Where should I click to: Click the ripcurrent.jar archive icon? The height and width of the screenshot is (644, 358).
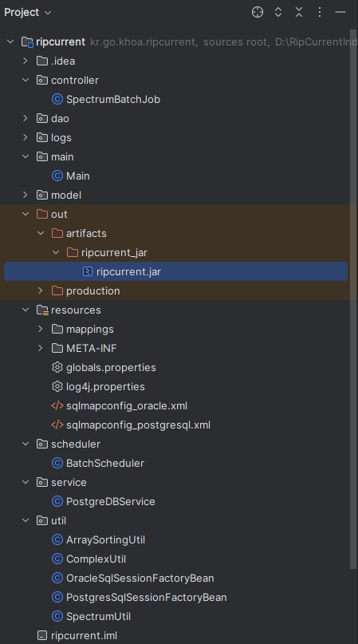point(88,271)
